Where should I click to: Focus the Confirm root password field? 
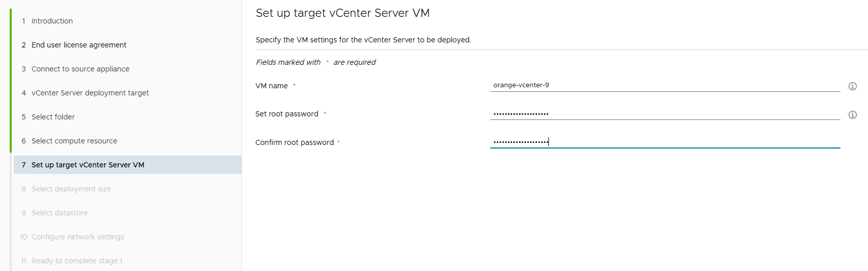[665, 142]
